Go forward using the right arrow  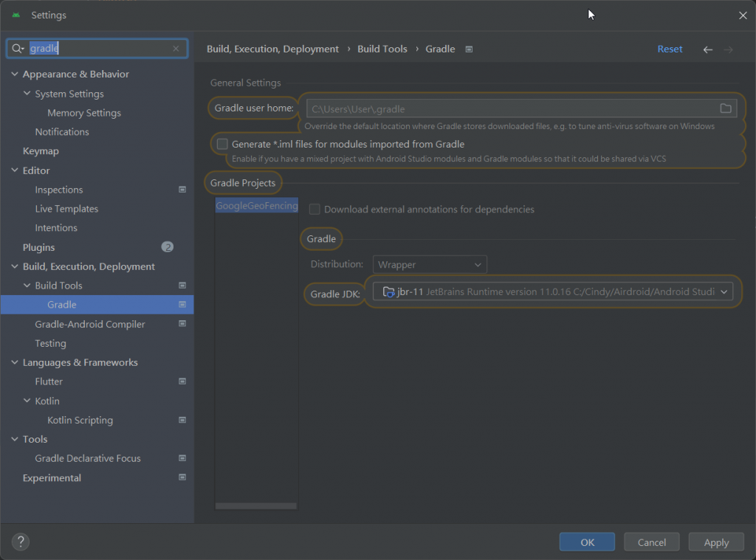[728, 49]
